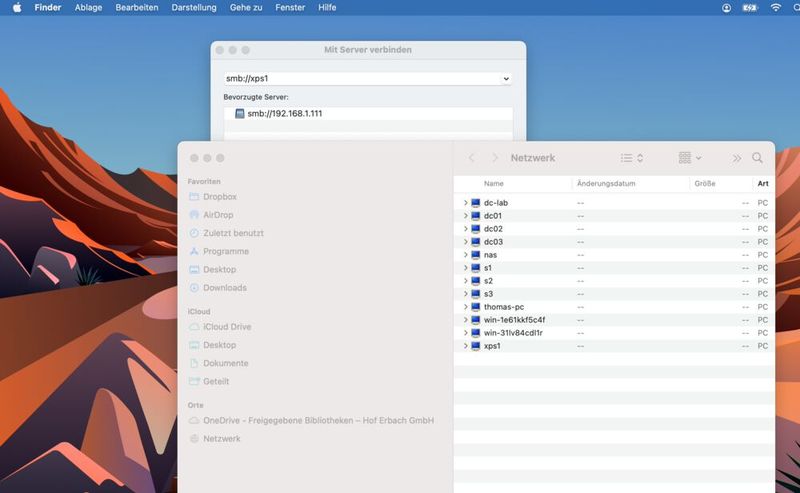Change view mode with list view switcher
Image resolution: width=800 pixels, height=493 pixels.
pyautogui.click(x=632, y=158)
